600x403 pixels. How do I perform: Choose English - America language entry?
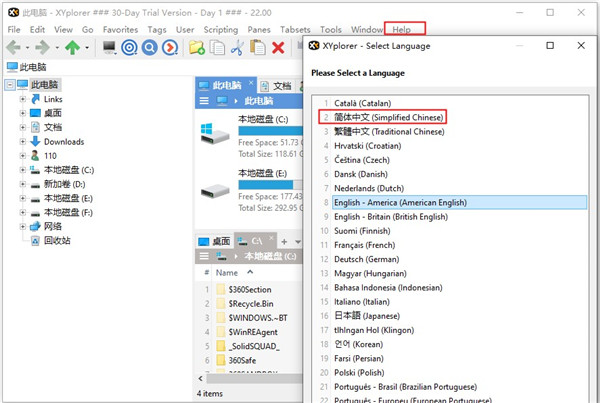459,202
